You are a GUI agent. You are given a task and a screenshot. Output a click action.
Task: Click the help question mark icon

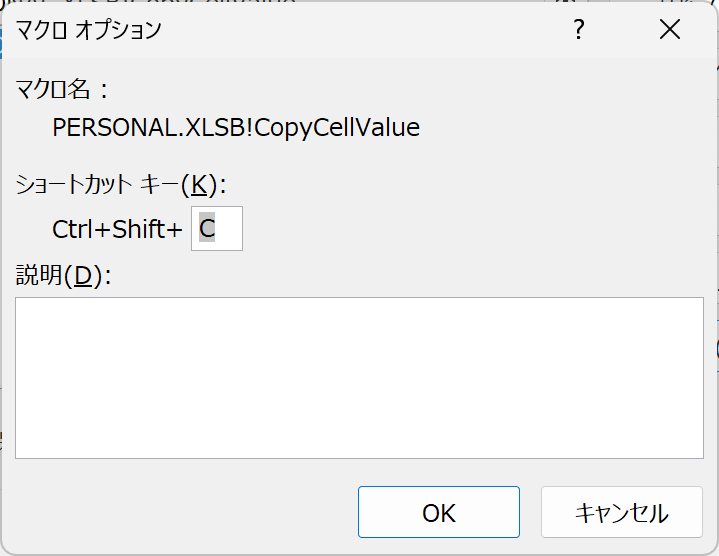pos(579,30)
